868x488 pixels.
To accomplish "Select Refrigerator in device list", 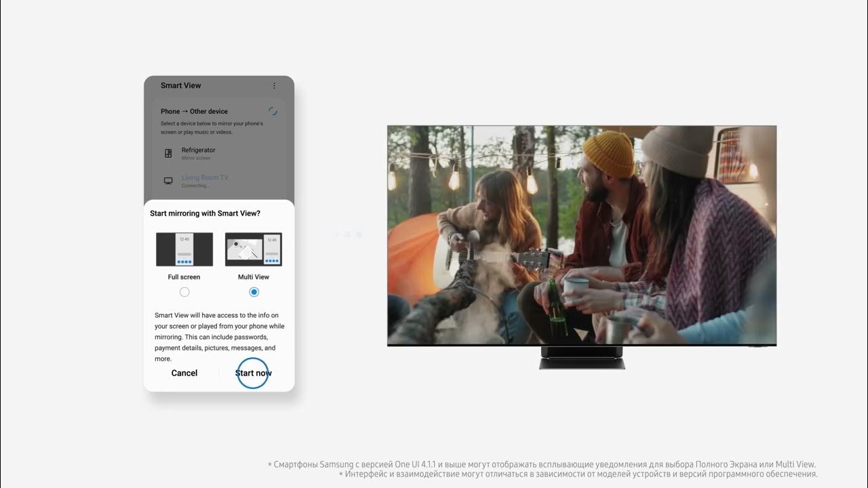I will (219, 153).
